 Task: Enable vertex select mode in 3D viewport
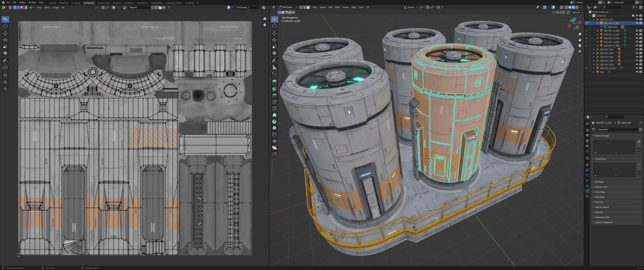(301, 7)
